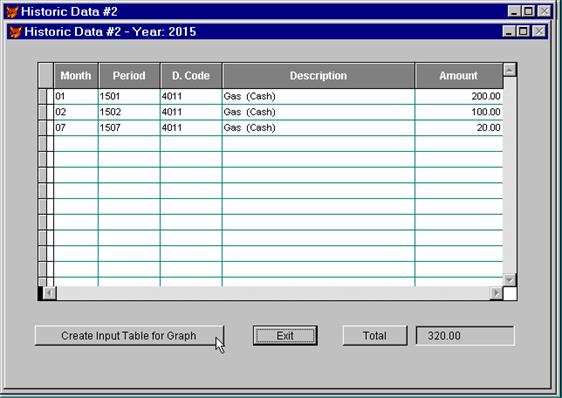Click the Amount column header
The width and height of the screenshot is (562, 398).
tap(459, 76)
